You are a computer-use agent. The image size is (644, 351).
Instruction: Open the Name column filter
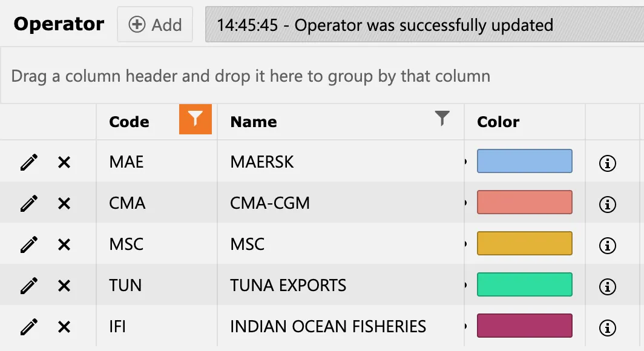click(442, 118)
